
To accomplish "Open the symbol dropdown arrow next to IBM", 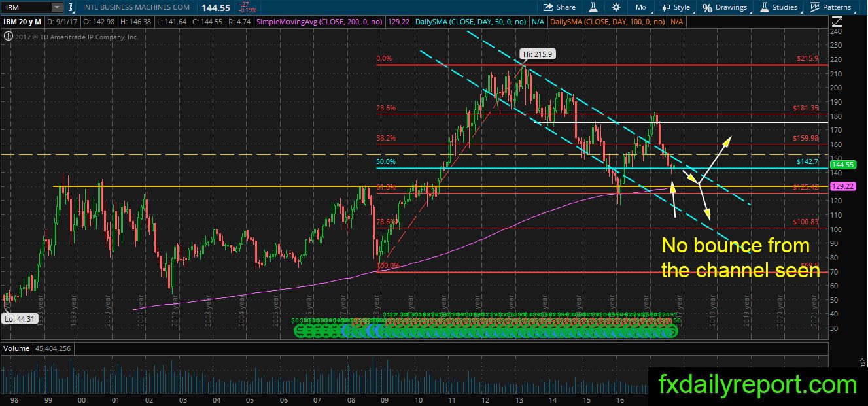I will (58, 7).
